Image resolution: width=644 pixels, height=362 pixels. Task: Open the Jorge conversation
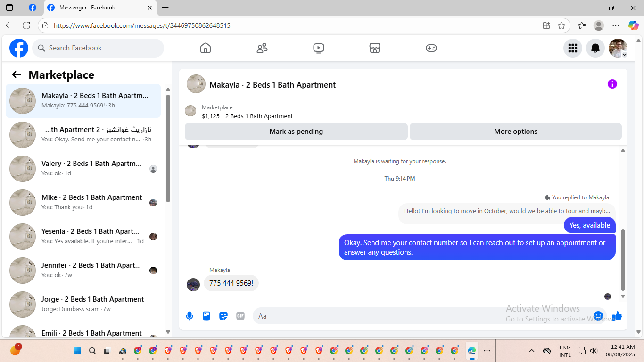83,304
